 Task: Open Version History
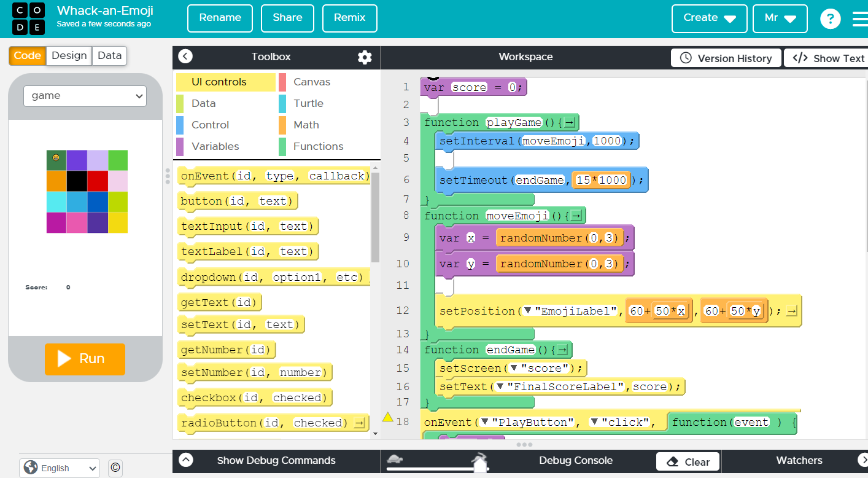tap(726, 58)
